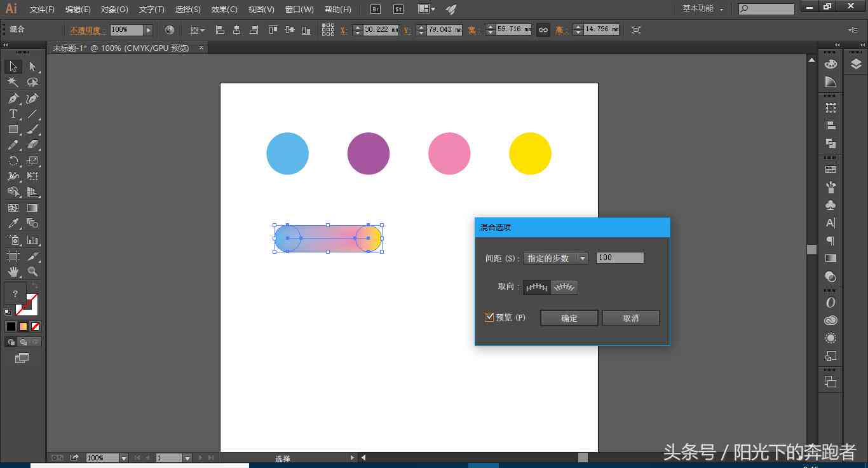Open the arrange documents dropdown
This screenshot has width=868, height=468.
(x=427, y=9)
